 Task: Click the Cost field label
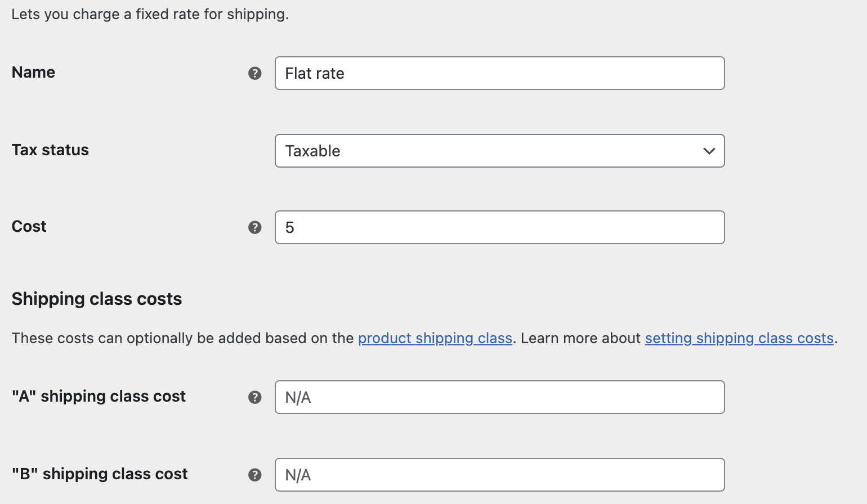(29, 227)
